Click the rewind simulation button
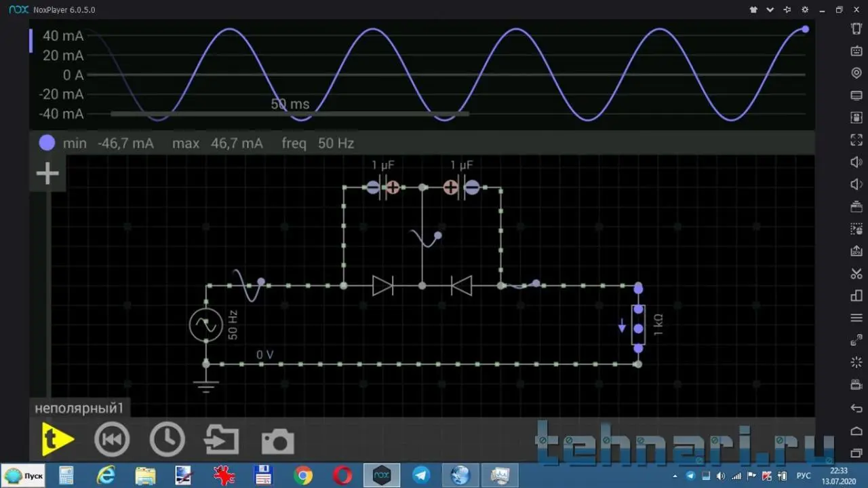The image size is (868, 488). click(x=112, y=440)
